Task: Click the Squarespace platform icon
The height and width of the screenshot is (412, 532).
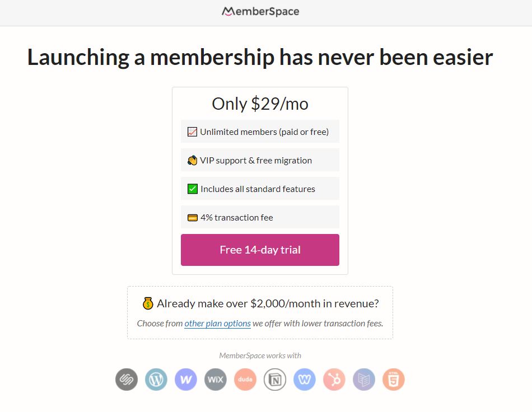Action: point(127,380)
